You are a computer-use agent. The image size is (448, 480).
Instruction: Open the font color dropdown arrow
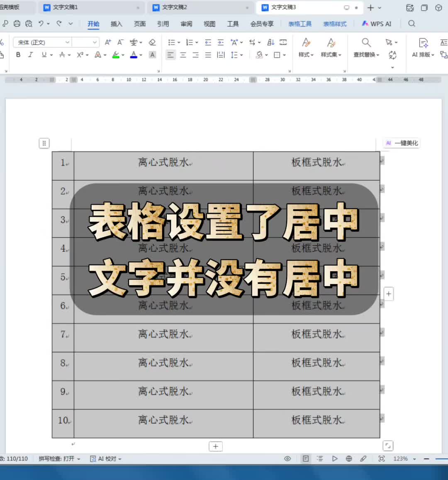[141, 54]
